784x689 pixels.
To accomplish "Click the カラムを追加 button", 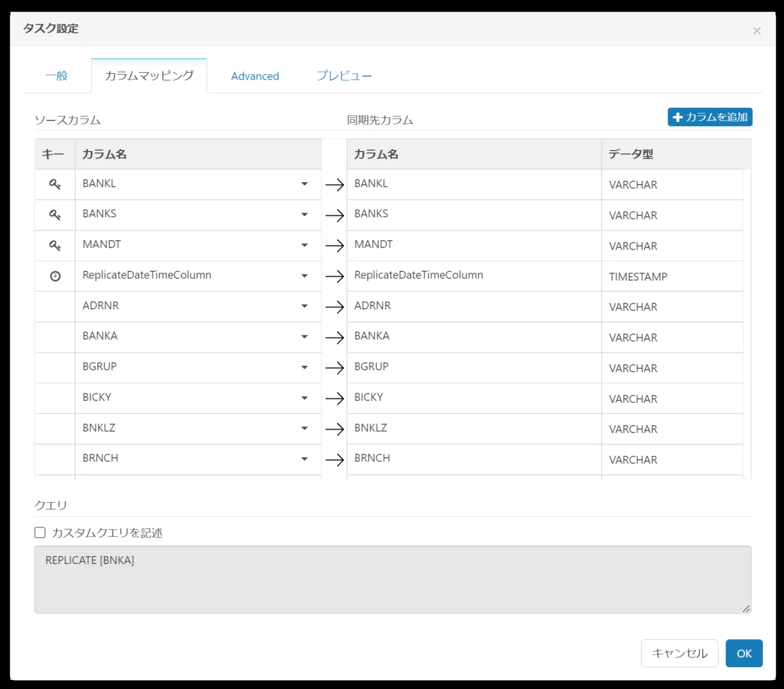I will click(x=710, y=117).
